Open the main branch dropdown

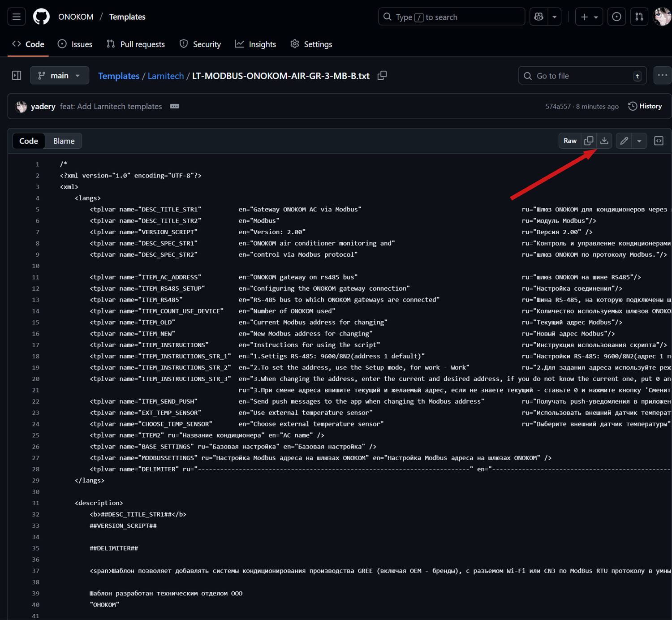click(60, 76)
